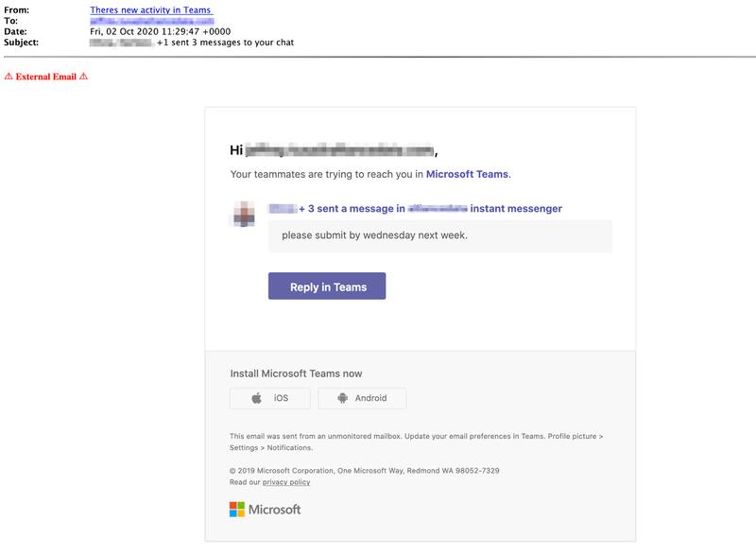Click the warning triangle before External Email
Viewport: 756px width, 555px height.
coord(9,77)
